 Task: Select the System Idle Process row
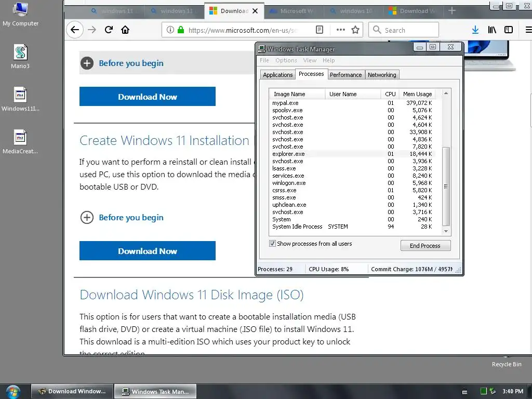click(x=352, y=227)
